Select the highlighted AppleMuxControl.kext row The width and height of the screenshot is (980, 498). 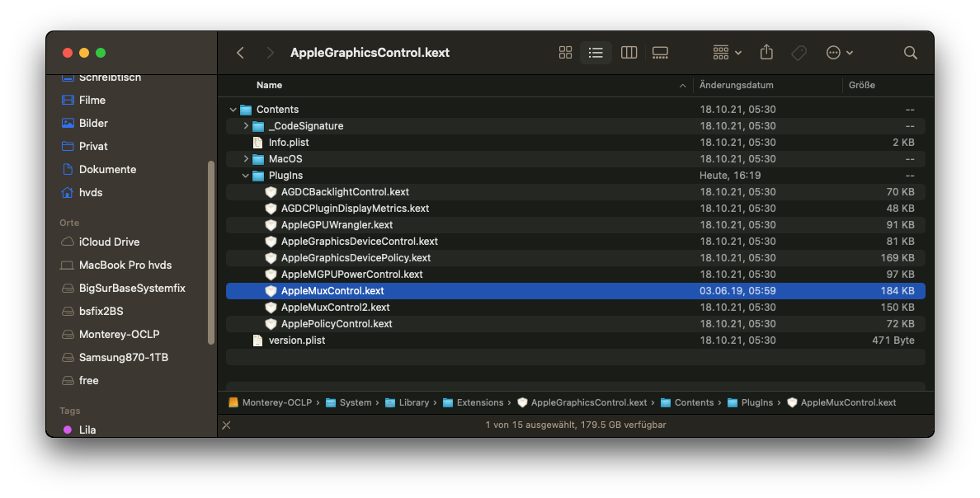click(576, 291)
